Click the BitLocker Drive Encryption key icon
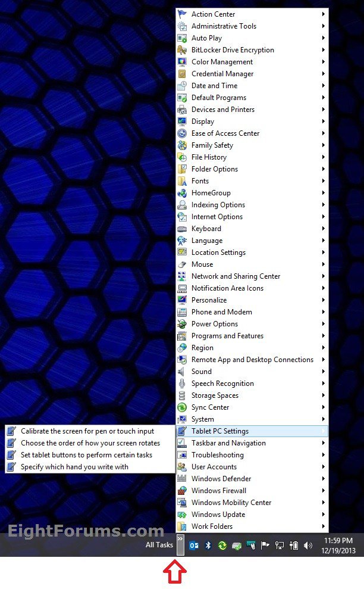364x589 pixels. pos(182,50)
